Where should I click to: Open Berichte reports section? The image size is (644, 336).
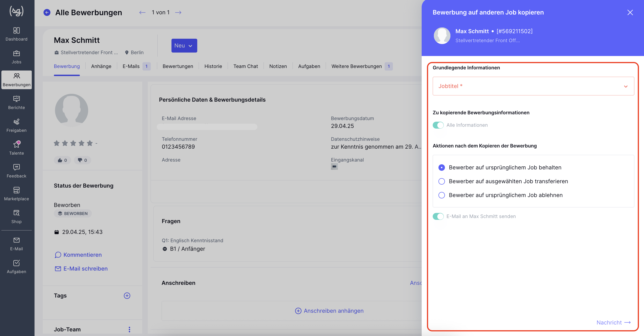(x=17, y=102)
